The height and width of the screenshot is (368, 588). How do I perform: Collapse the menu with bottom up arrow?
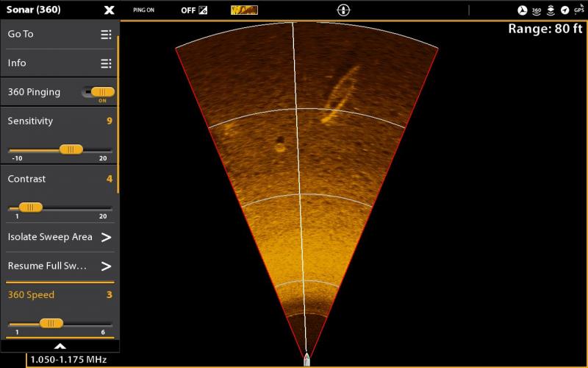(60, 346)
